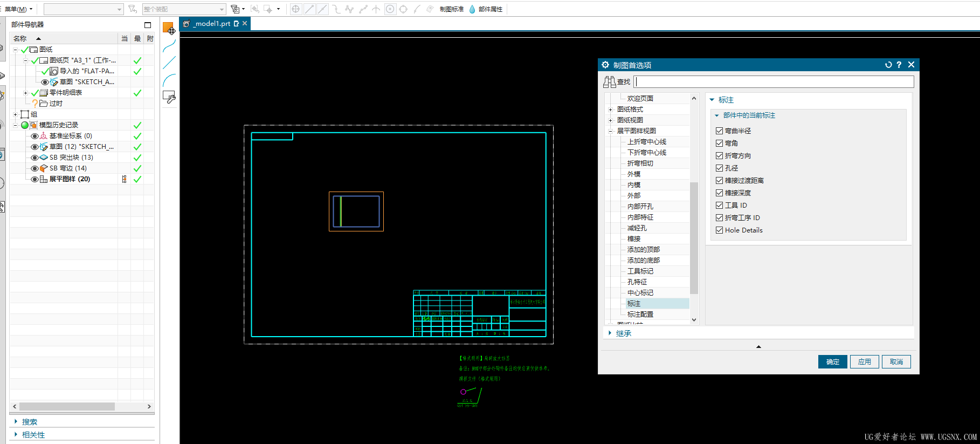Click the 查找 search input field
This screenshot has height=444, width=980.
(774, 82)
